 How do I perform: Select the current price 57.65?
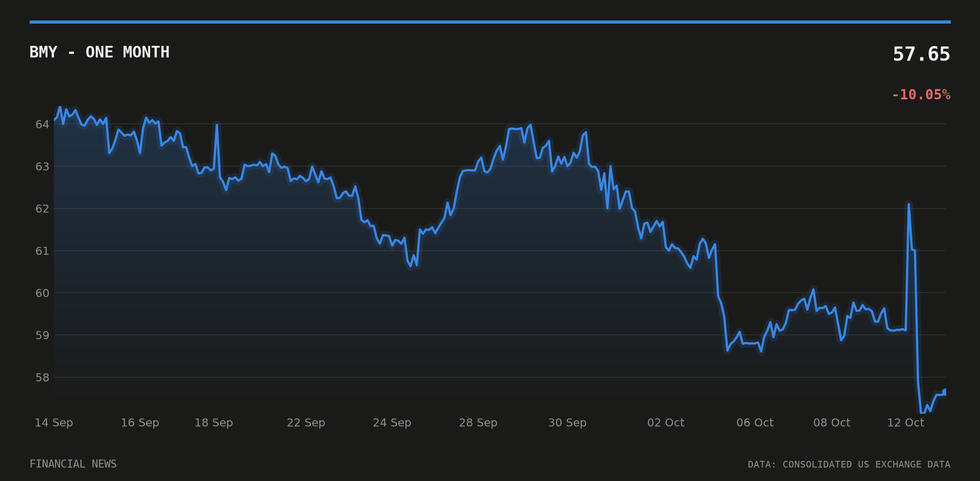921,54
